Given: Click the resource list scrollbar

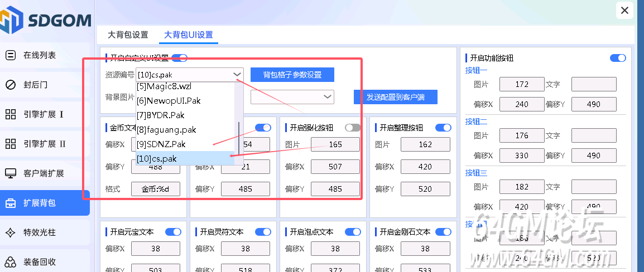Looking at the screenshot, I should tap(240, 134).
